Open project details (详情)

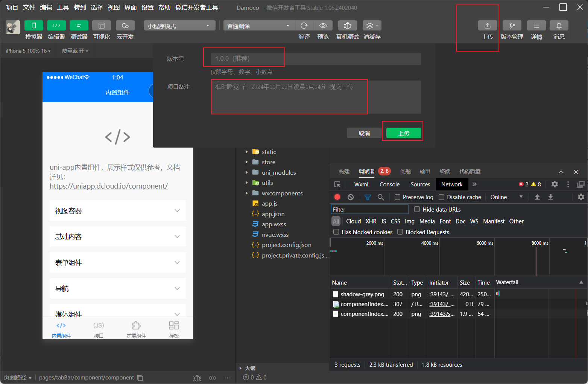point(536,26)
